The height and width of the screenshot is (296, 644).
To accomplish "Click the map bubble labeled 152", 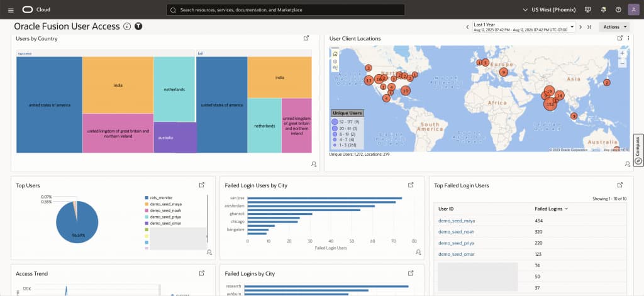I will click(x=550, y=104).
